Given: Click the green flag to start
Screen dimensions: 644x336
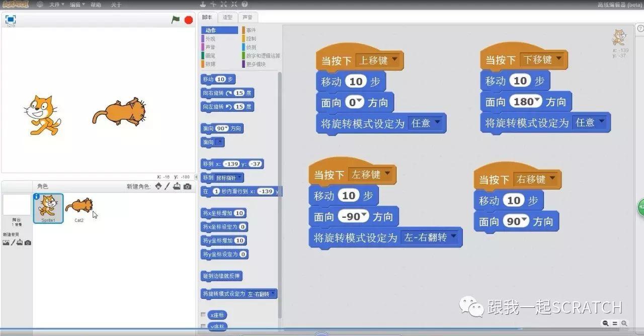Looking at the screenshot, I should click(175, 20).
